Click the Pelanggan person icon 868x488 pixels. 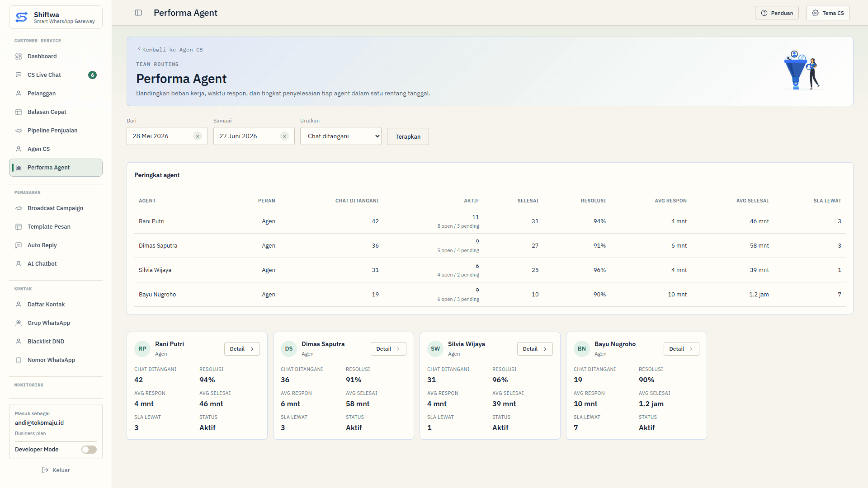[x=19, y=94]
